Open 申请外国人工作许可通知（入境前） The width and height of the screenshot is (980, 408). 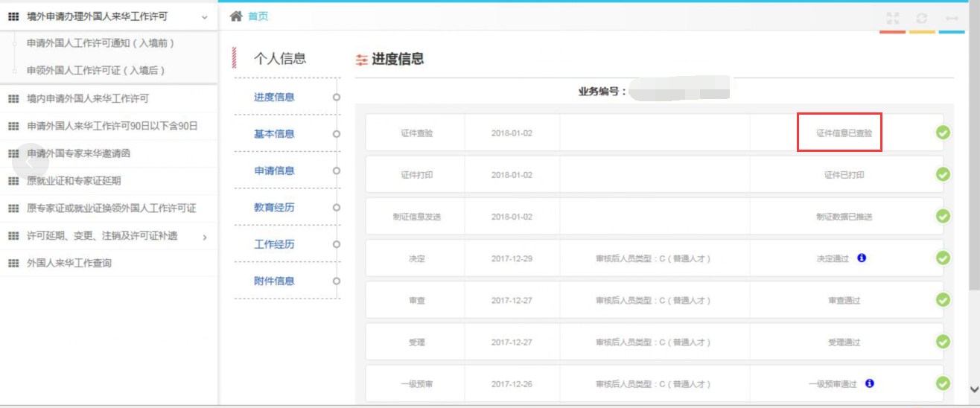101,43
